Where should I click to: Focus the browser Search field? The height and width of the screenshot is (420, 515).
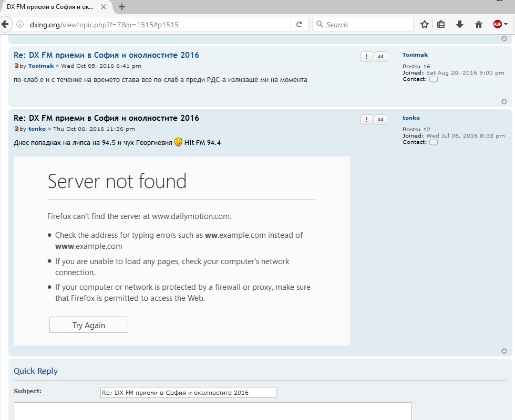pos(363,24)
